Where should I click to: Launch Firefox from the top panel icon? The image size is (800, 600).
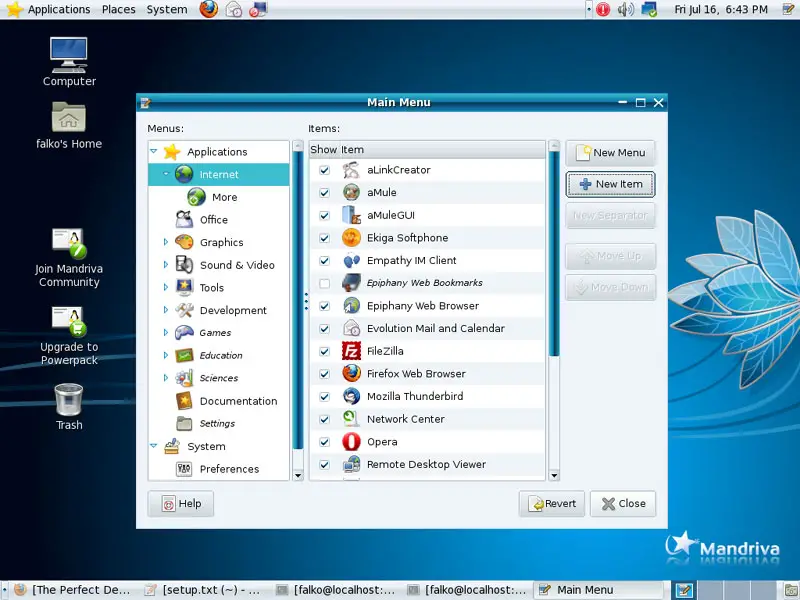pos(208,9)
